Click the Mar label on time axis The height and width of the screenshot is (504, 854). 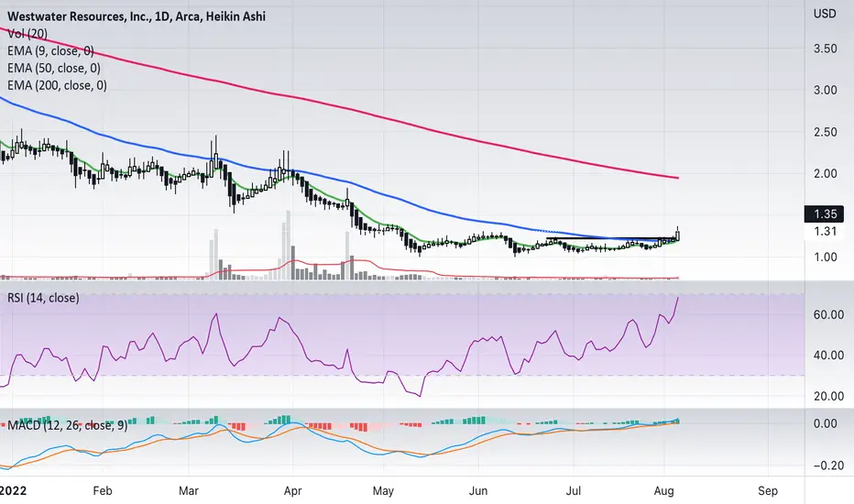coord(189,491)
